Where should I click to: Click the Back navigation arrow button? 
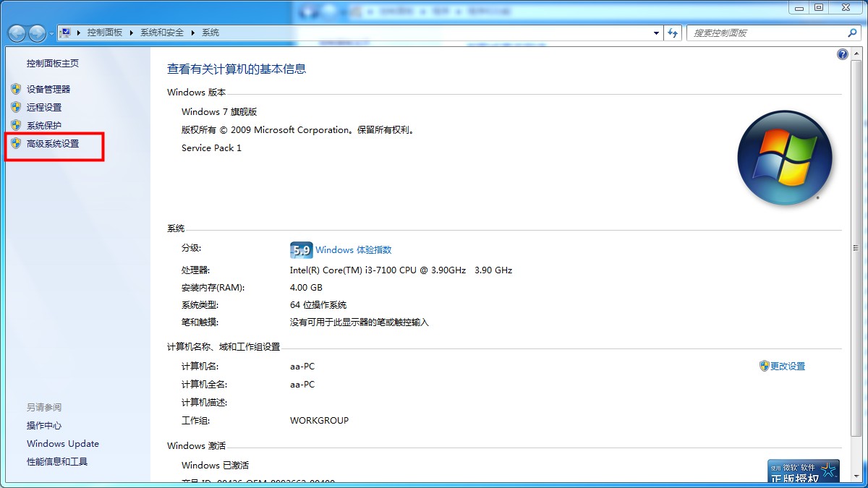tap(17, 33)
